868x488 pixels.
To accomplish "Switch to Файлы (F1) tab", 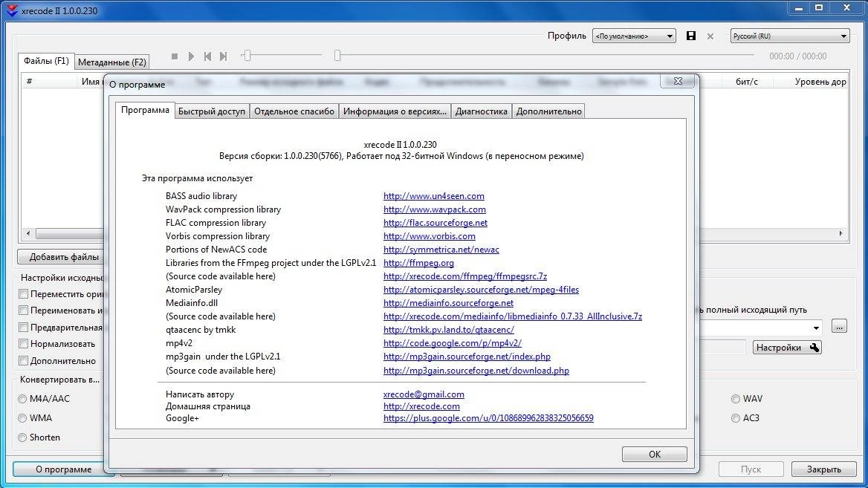I will click(46, 61).
